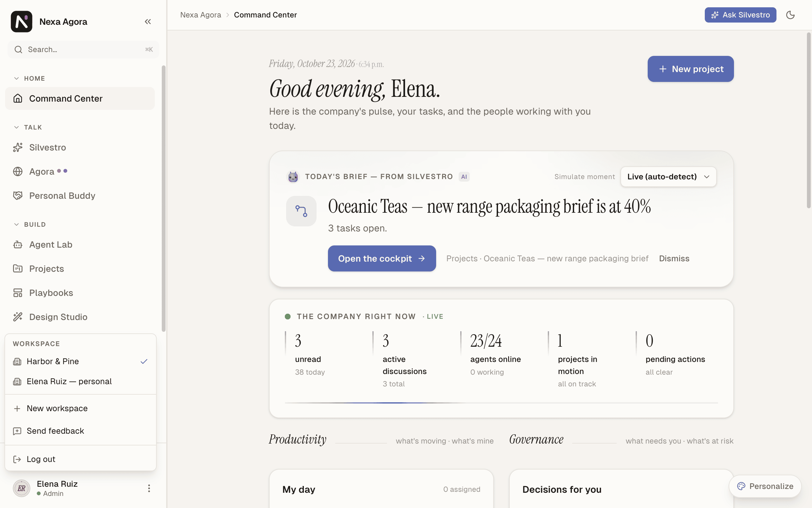This screenshot has width=812, height=508.
Task: Click the Projects · Oceanic Teas path text
Action: [x=547, y=258]
